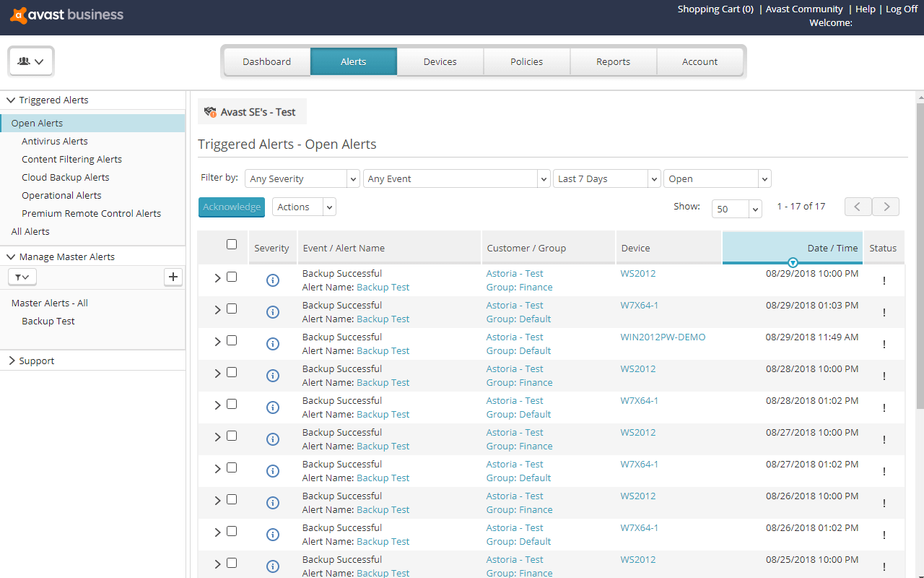This screenshot has height=578, width=924.
Task: Click the filter icon under Manage Master Alerts
Action: tap(22, 277)
